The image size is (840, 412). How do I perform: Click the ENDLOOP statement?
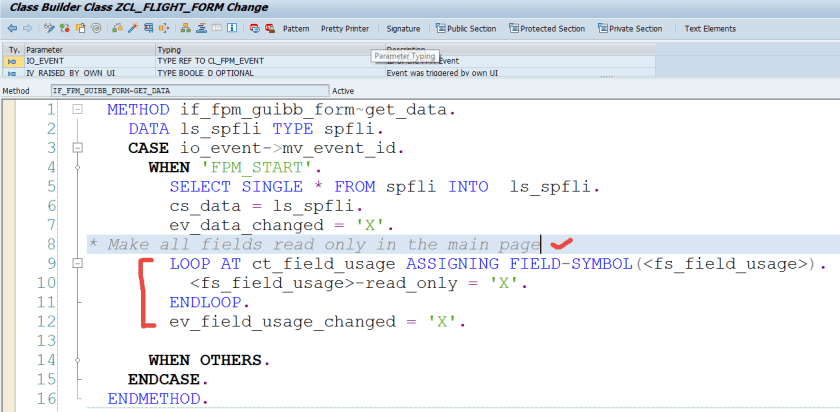pos(209,302)
